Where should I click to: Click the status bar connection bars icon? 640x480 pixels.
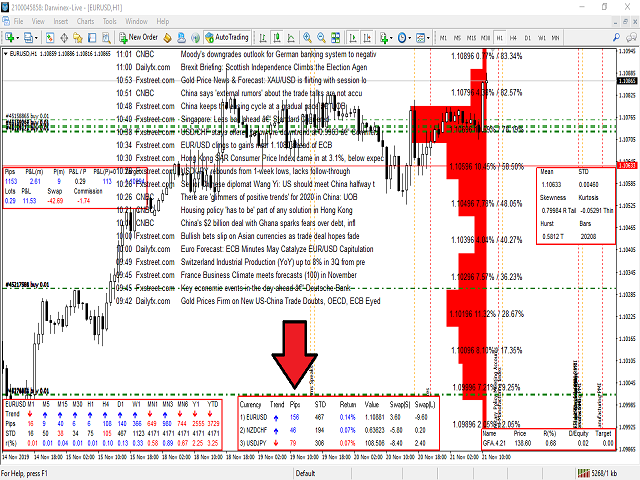pos(584,473)
